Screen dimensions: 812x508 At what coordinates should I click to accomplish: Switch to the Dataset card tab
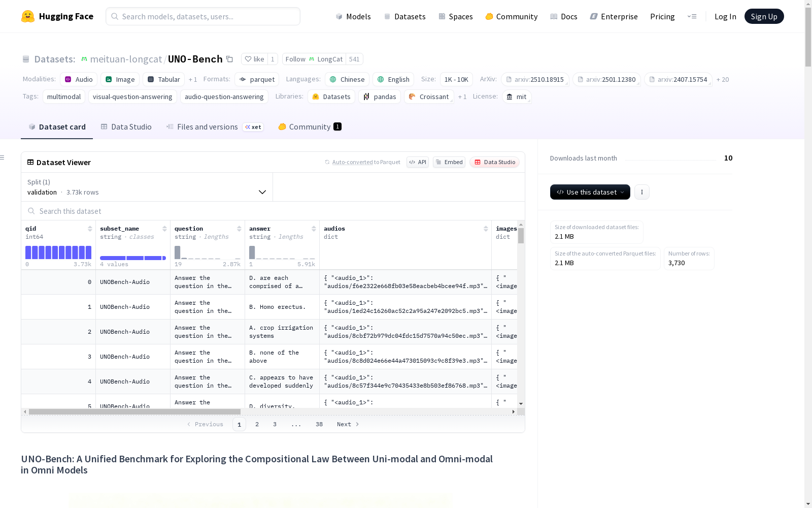[57, 127]
